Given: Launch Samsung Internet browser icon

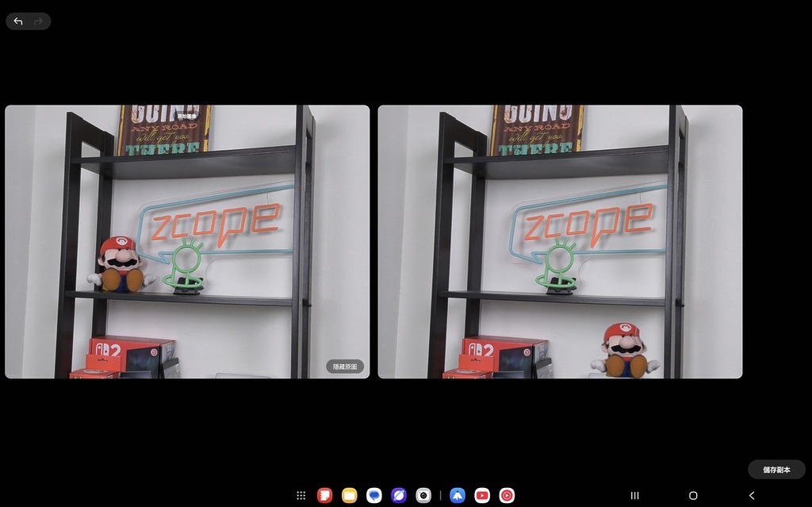Looking at the screenshot, I should point(399,496).
